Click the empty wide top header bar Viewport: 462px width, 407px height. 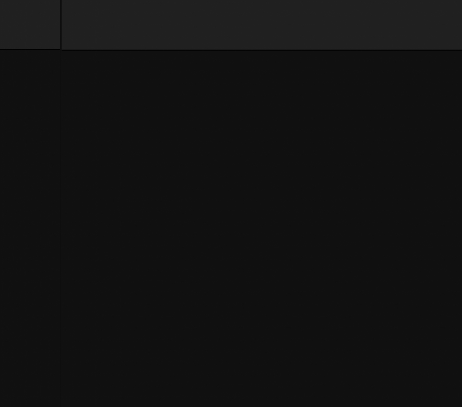262,24
